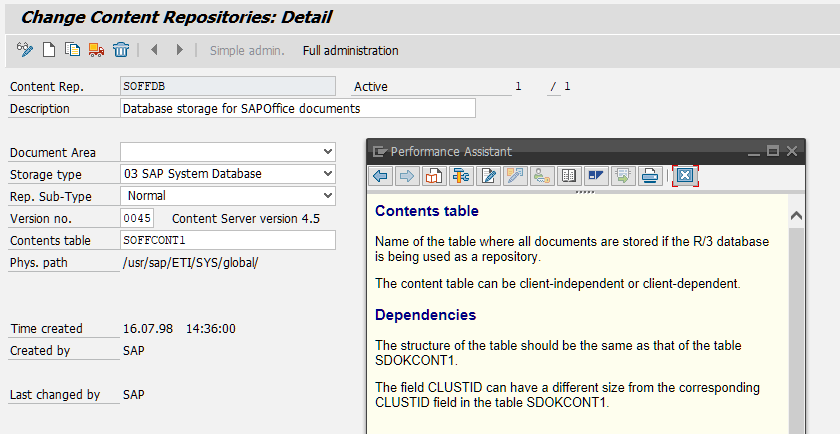
Task: Open Application Help book icon
Action: 434,176
